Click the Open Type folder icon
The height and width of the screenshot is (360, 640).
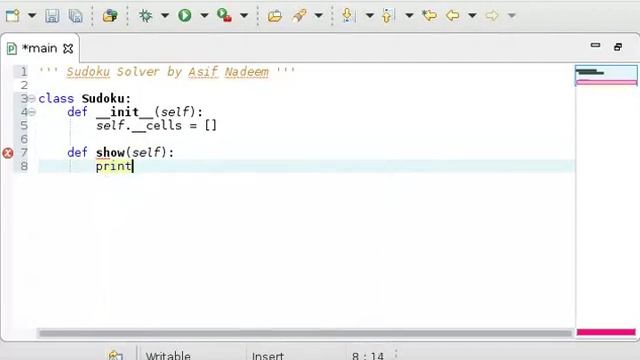[275, 16]
